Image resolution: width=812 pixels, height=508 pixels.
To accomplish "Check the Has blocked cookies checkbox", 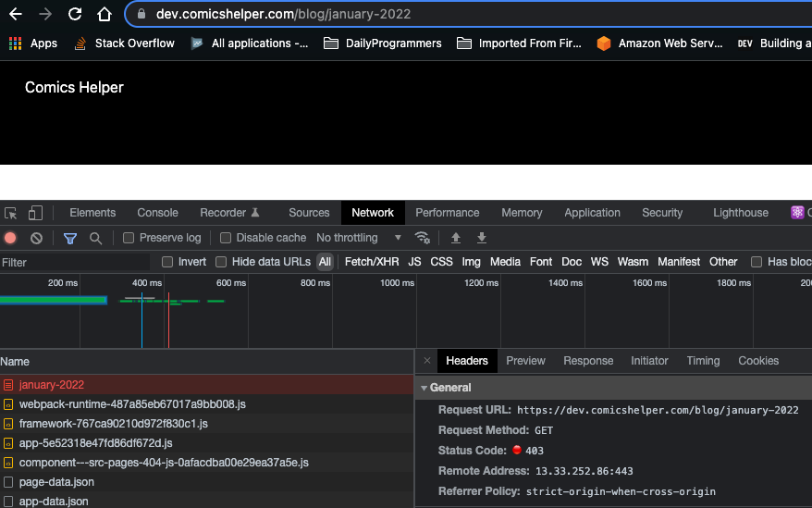I will 757,262.
